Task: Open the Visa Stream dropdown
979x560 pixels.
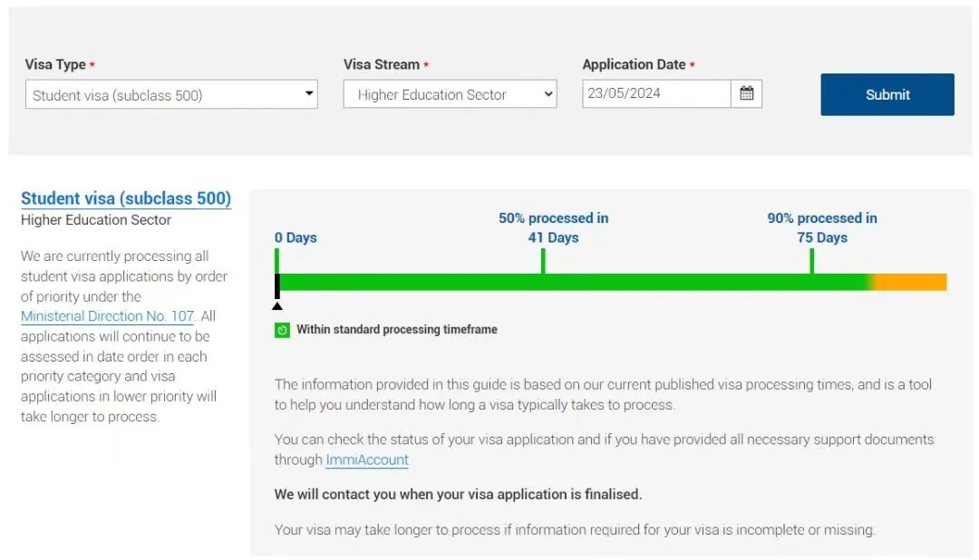Action: (450, 94)
